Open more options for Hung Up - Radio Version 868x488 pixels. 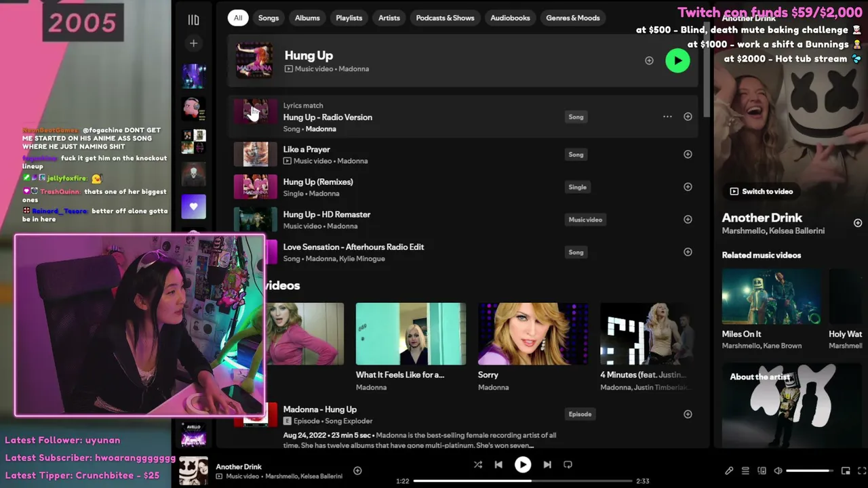click(x=667, y=117)
